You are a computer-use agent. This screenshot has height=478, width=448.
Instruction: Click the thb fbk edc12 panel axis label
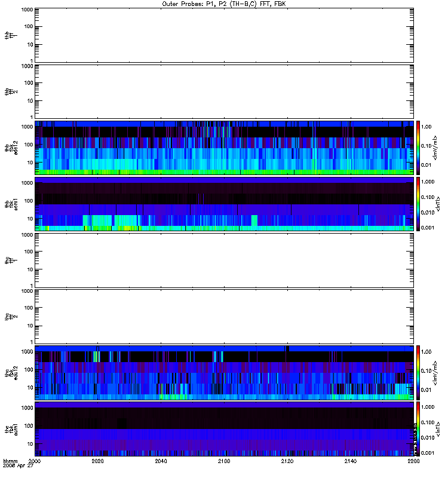(x=11, y=148)
